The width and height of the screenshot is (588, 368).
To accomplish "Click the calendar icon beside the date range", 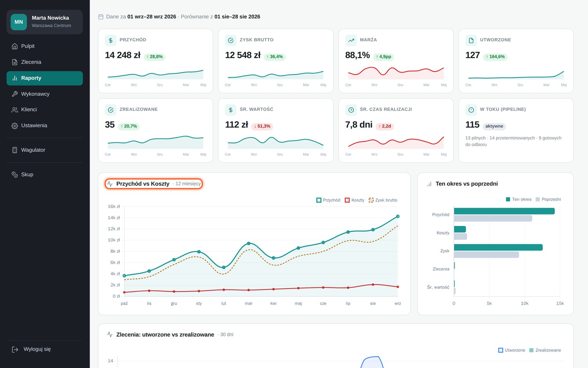I will (101, 17).
